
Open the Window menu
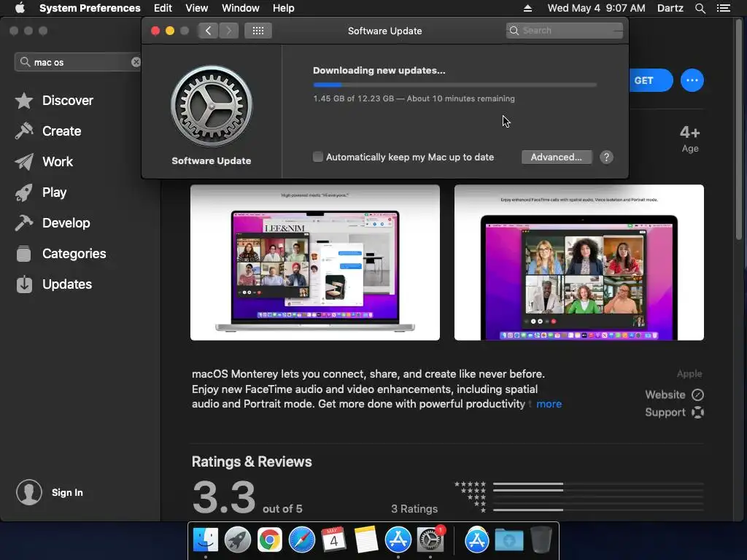point(241,8)
